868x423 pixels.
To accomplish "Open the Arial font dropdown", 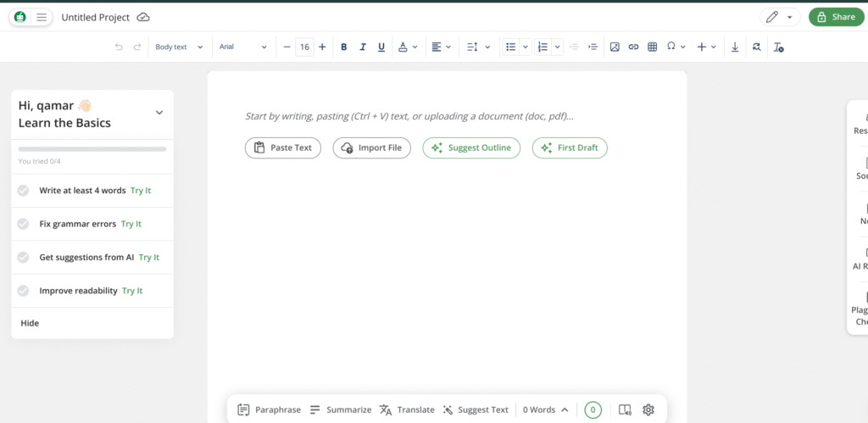I will tap(242, 47).
